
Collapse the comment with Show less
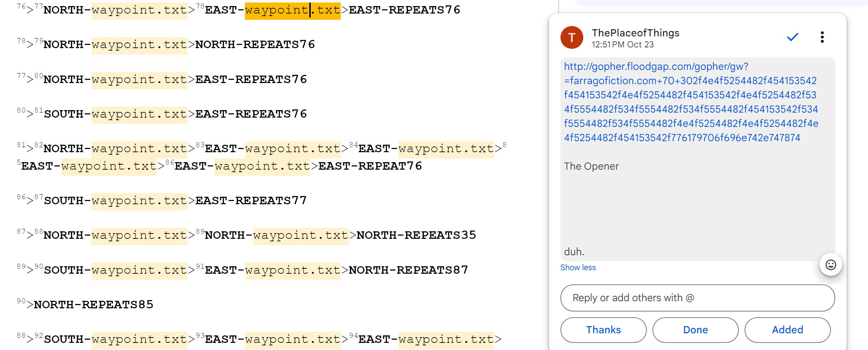pyautogui.click(x=578, y=268)
